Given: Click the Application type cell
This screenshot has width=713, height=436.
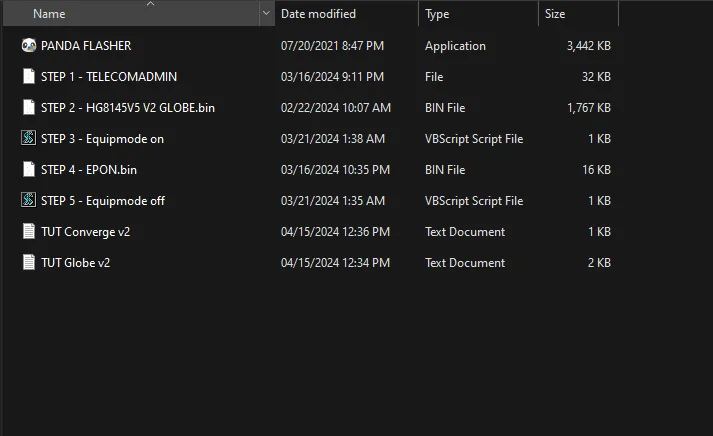Looking at the screenshot, I should 455,46.
